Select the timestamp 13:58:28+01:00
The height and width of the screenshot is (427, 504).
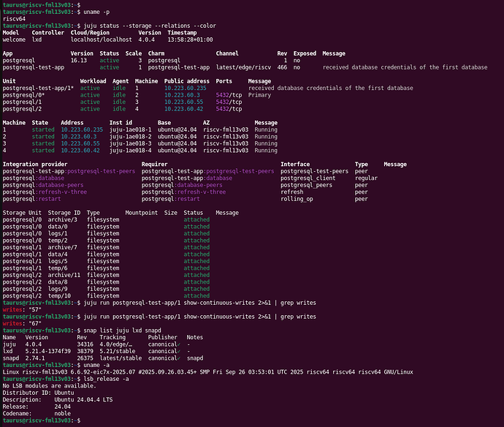(191, 39)
